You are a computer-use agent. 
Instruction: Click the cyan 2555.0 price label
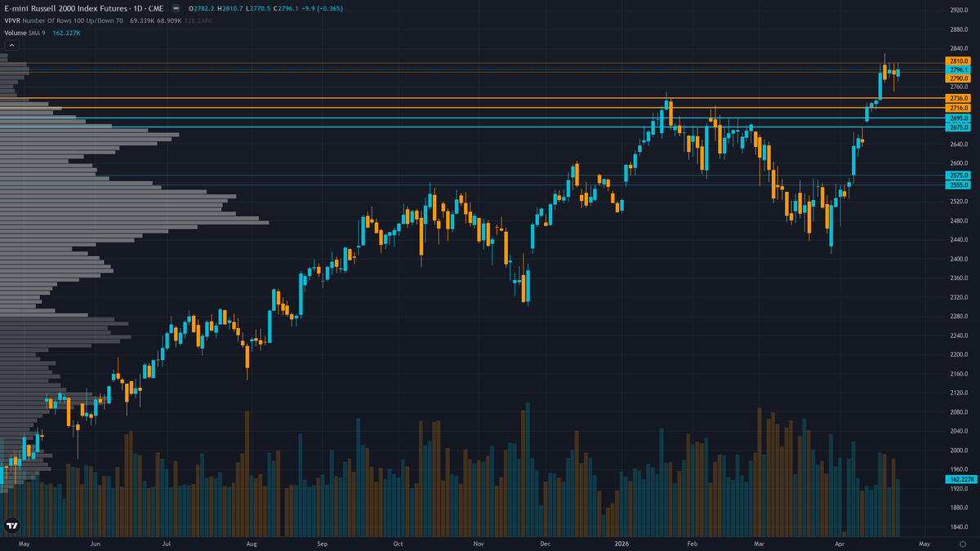pos(958,184)
